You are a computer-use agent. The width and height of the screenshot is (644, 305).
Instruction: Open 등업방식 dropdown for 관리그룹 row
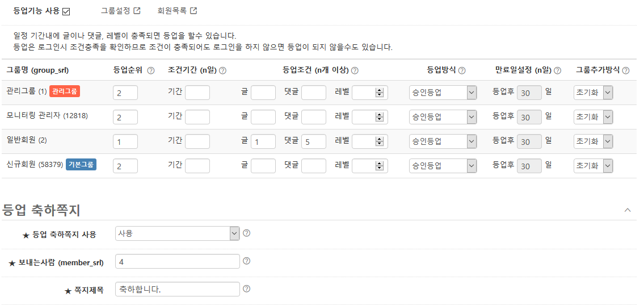pyautogui.click(x=443, y=93)
